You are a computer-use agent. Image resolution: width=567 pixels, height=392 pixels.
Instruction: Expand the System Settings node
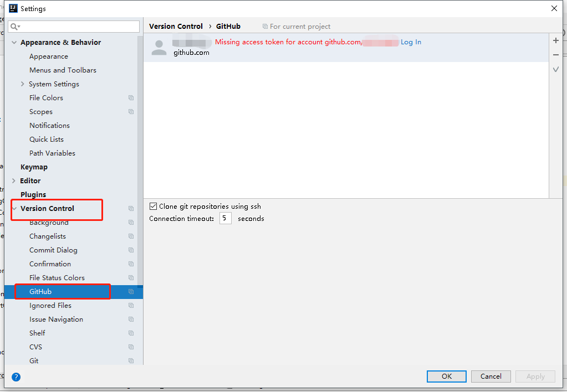click(22, 84)
